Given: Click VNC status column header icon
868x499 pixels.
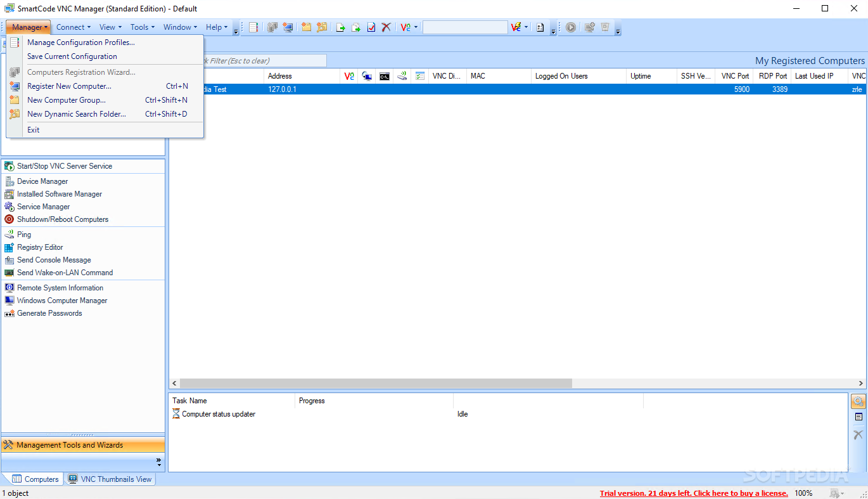Looking at the screenshot, I should pyautogui.click(x=349, y=76).
